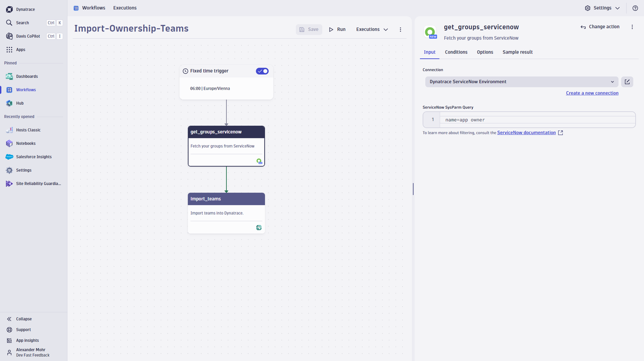Click ServiceNow icon on get_groups_servicenow node

coord(259,161)
